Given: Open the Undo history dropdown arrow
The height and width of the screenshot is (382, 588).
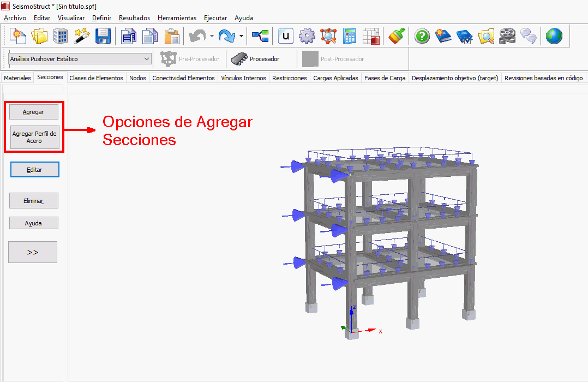Looking at the screenshot, I should pos(212,37).
